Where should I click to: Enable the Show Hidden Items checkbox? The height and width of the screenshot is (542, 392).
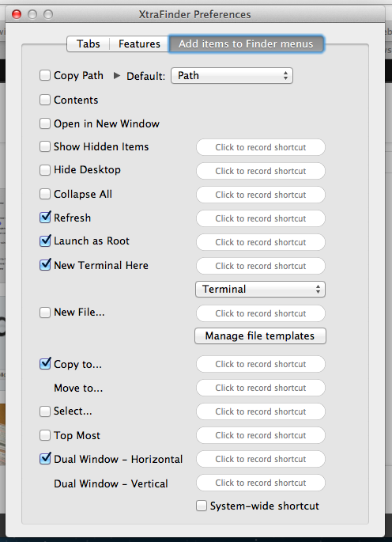(45, 146)
